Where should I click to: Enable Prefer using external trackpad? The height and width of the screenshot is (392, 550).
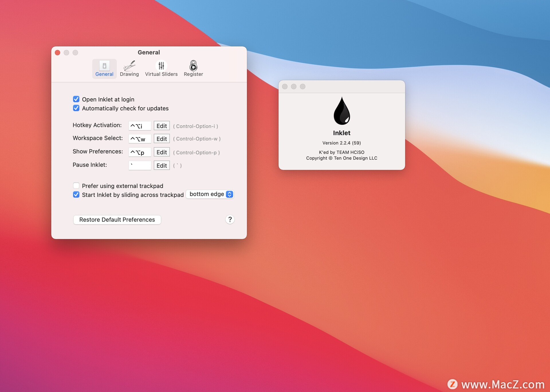(76, 186)
